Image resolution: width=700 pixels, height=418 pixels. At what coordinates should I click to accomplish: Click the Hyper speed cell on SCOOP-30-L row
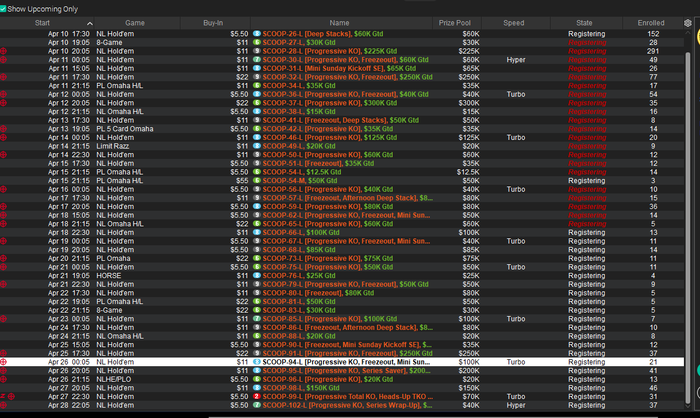point(516,60)
